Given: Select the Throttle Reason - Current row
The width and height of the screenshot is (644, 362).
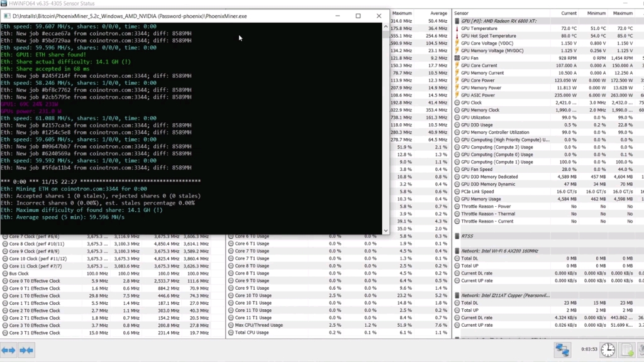Looking at the screenshot, I should [x=548, y=221].
